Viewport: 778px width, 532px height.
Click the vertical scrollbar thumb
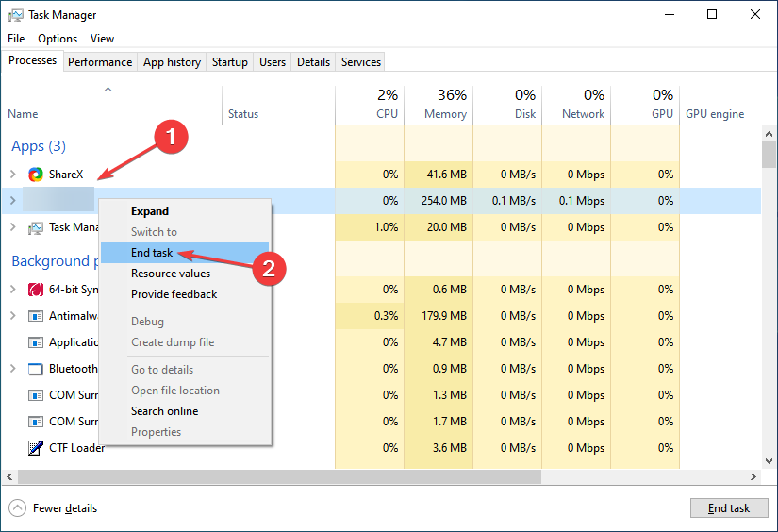pyautogui.click(x=769, y=155)
